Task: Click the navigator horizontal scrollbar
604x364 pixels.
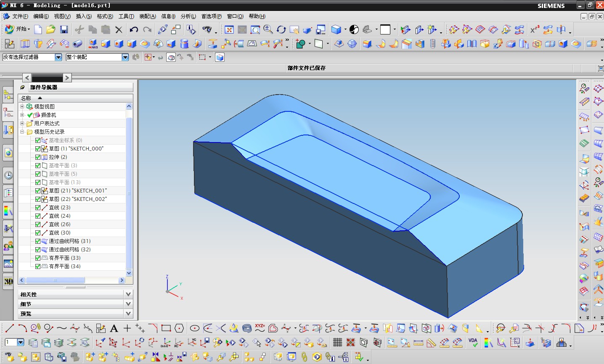Action: pyautogui.click(x=55, y=280)
